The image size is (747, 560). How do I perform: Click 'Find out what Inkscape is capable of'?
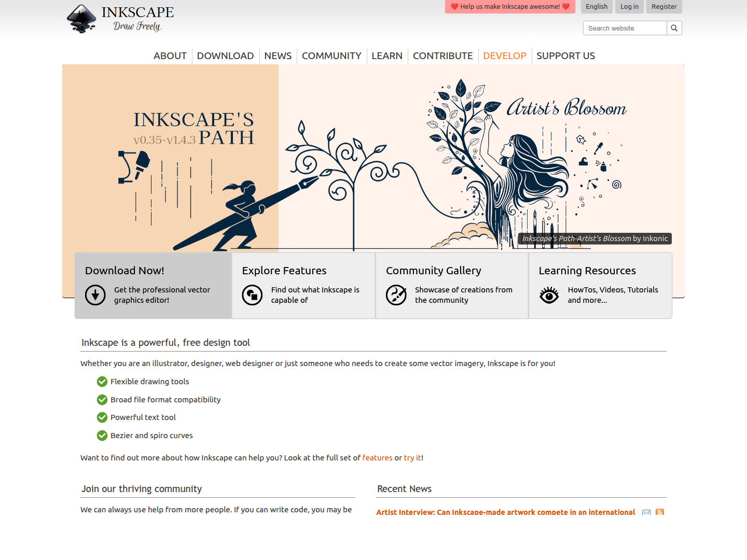[x=315, y=295]
